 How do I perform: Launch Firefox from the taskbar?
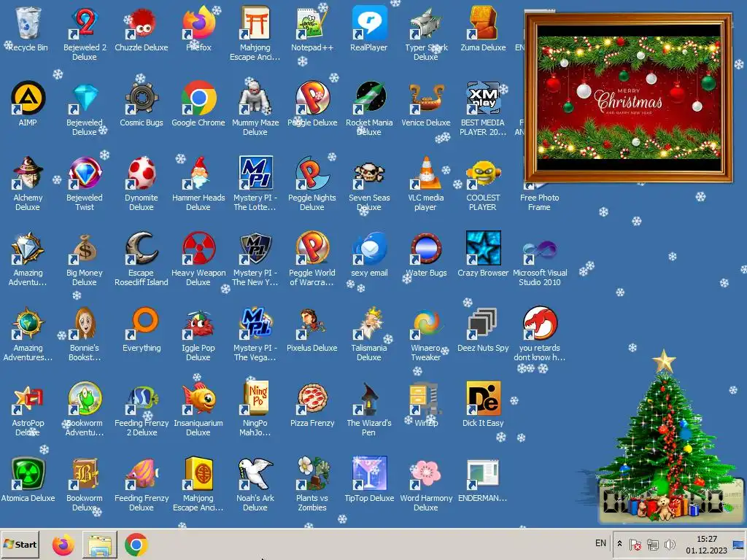coord(63,544)
